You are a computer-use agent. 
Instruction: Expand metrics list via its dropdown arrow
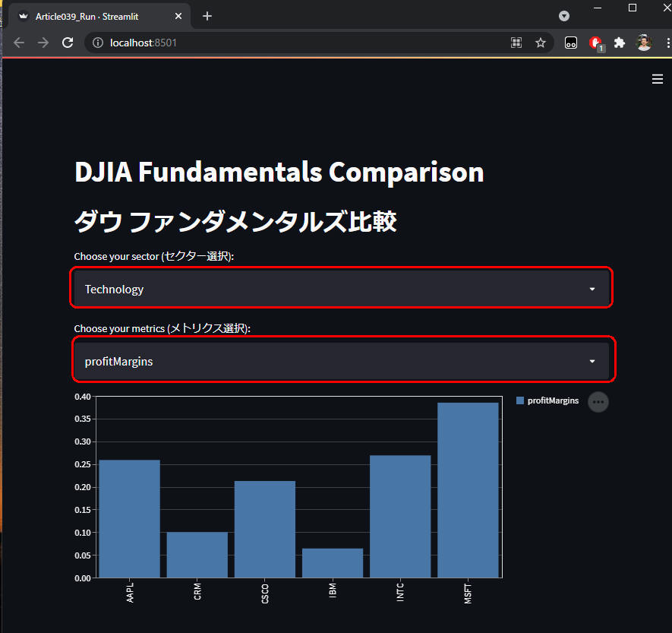[x=592, y=361]
